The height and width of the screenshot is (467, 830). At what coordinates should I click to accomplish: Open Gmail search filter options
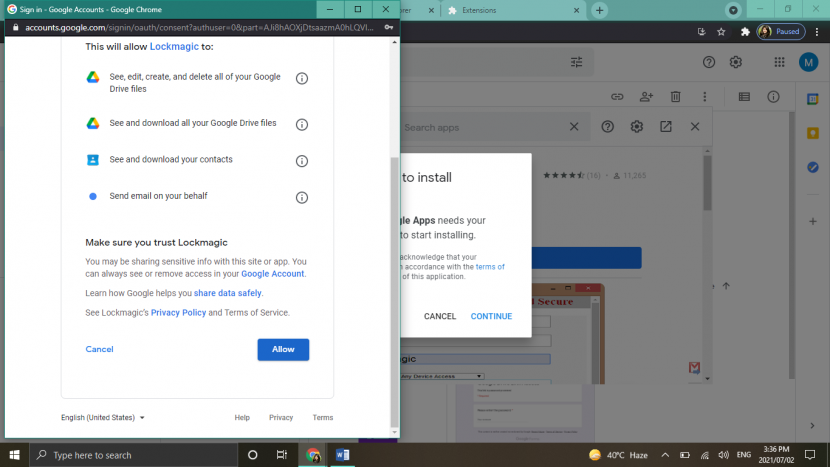[x=576, y=62]
